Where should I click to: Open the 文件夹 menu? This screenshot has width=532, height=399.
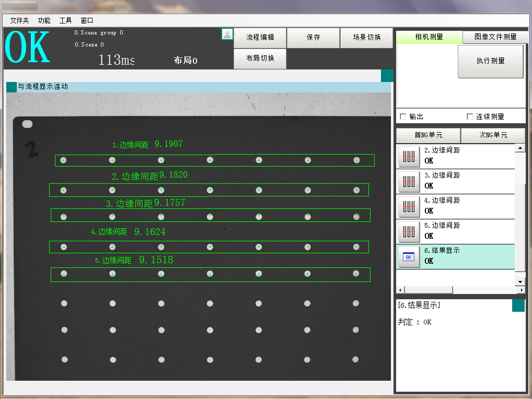pos(20,20)
